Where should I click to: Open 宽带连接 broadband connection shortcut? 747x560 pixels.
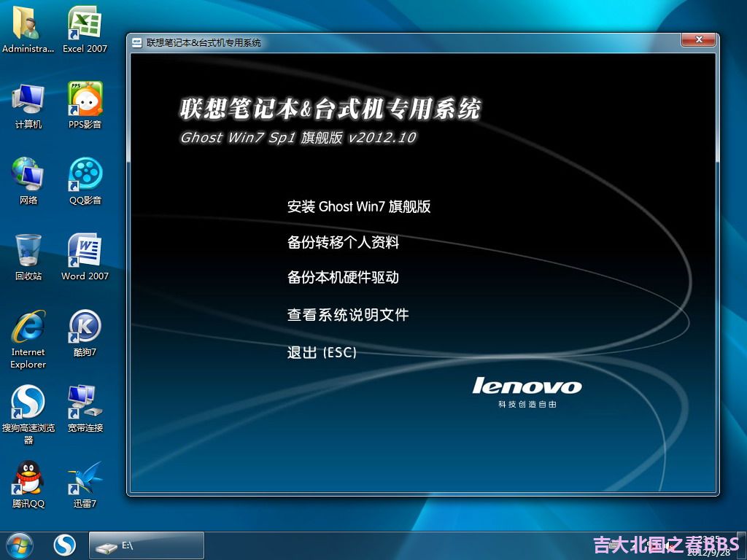click(85, 409)
